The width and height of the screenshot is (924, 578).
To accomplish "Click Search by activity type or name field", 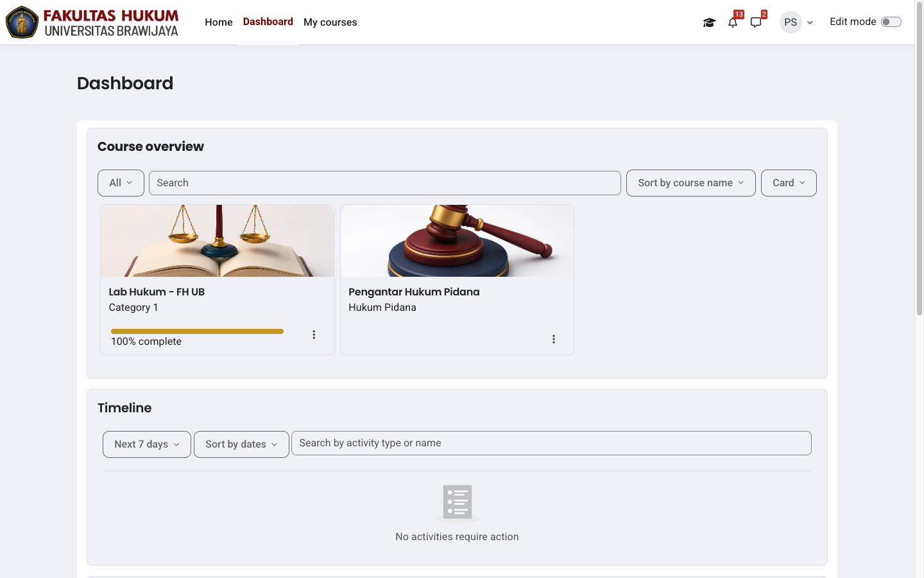I will tap(551, 443).
